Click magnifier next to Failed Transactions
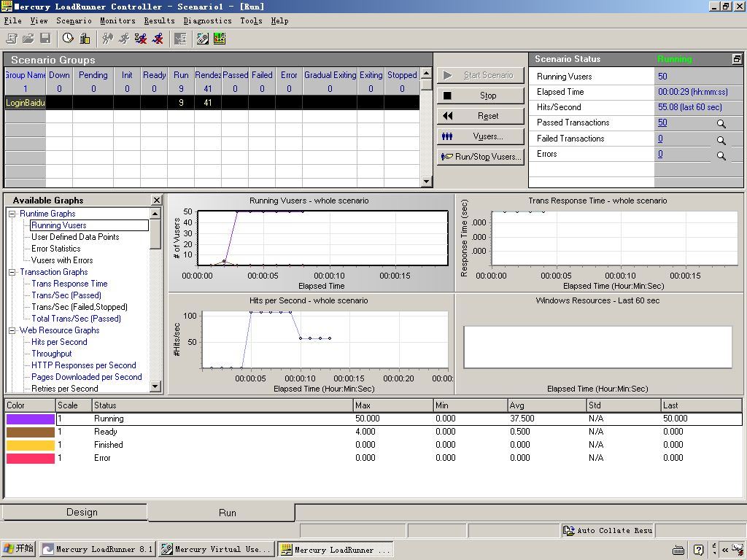The width and height of the screenshot is (747, 560). [721, 140]
